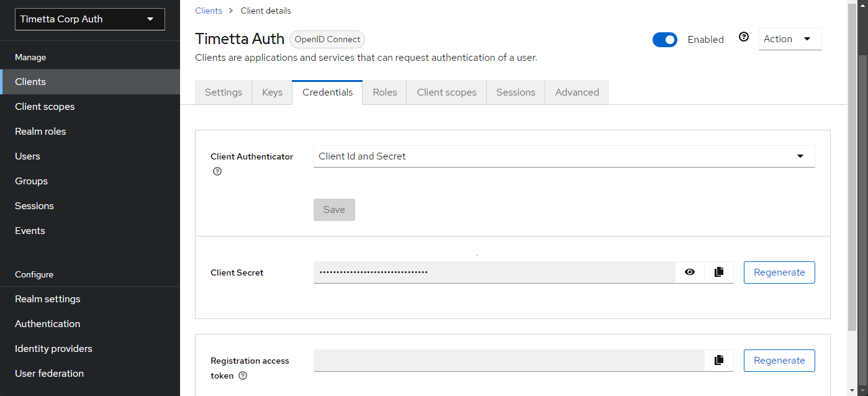Viewport: 868px width, 396px height.
Task: Open the Timetta Corp Auth realm selector
Action: 90,19
